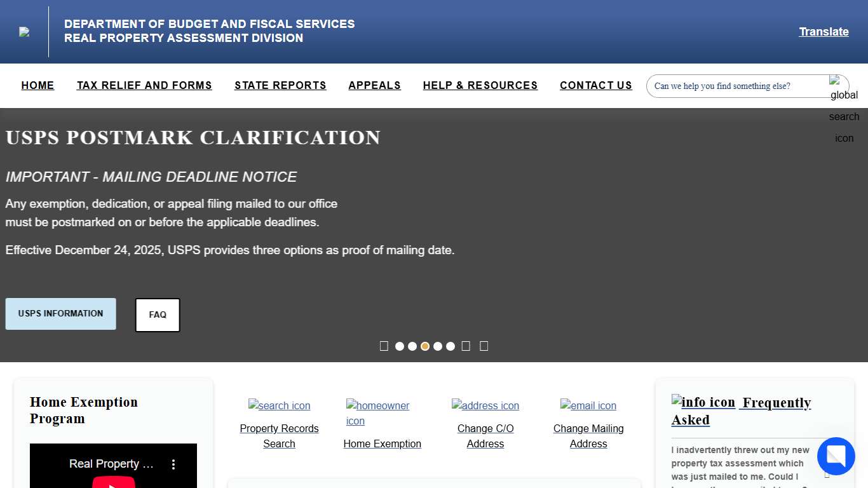The height and width of the screenshot is (488, 868).
Task: Expand the Appeals navigation menu
Action: click(x=374, y=85)
